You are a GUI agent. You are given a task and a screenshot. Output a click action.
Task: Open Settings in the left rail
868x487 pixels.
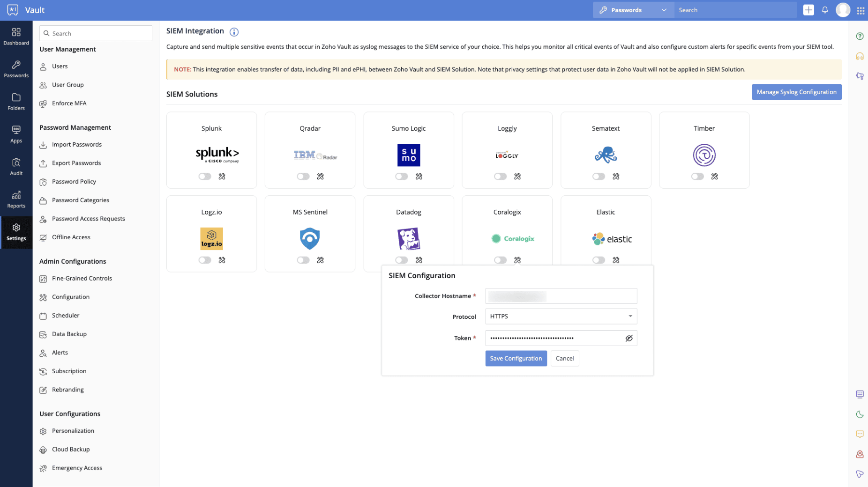pyautogui.click(x=16, y=232)
